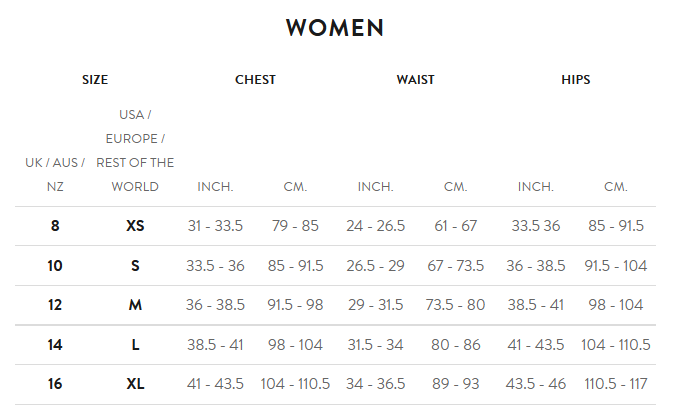Click waist inches value 29 - 31.5
Screen dimensions: 682x419
pyautogui.click(x=375, y=305)
